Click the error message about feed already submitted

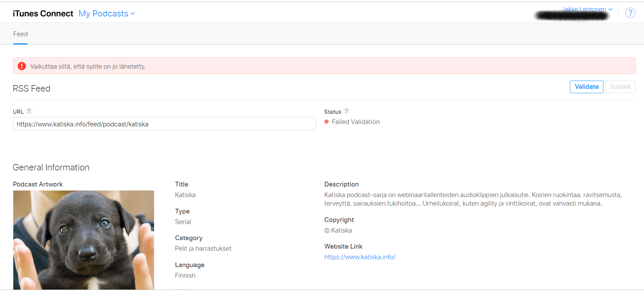[x=88, y=67]
